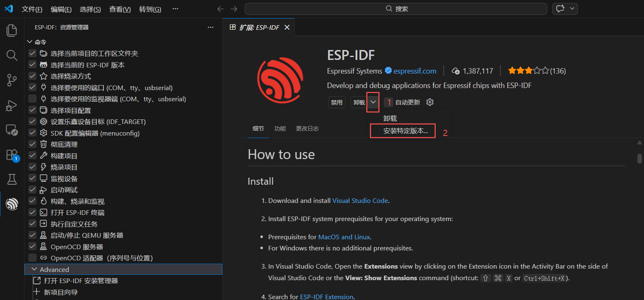Image resolution: width=644 pixels, height=300 pixels.
Task: Open the Extensions view with badge 1
Action: click(x=12, y=155)
